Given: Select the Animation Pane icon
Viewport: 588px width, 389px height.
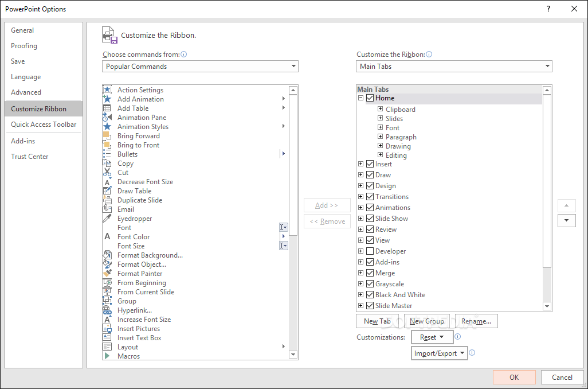Looking at the screenshot, I should pos(107,117).
